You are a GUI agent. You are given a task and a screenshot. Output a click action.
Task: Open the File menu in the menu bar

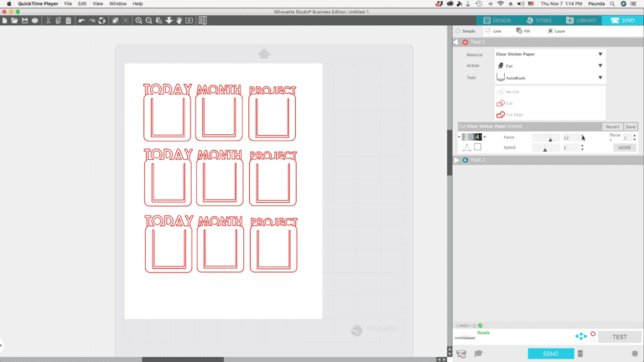tap(68, 3)
